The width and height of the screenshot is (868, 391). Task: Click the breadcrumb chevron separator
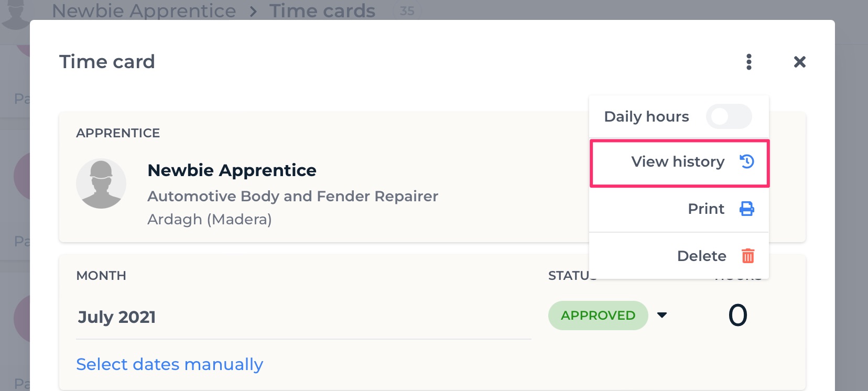pos(253,12)
